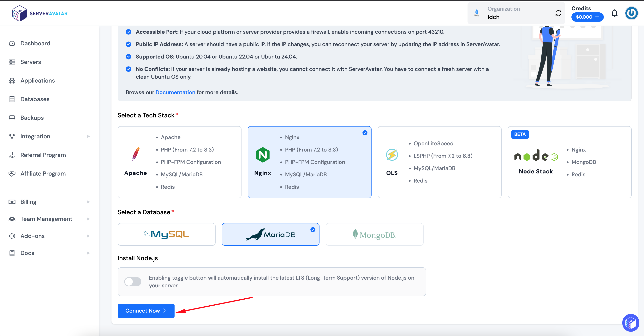
Task: Click the Applications cubes icon
Action: [x=12, y=81]
